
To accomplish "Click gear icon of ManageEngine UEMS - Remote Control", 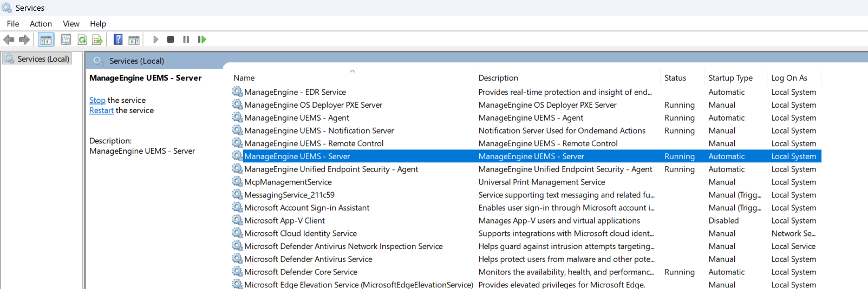I will [237, 143].
